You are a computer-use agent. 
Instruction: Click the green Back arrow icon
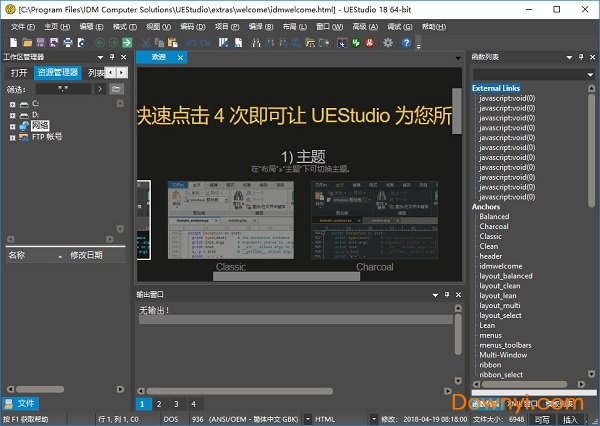100,42
